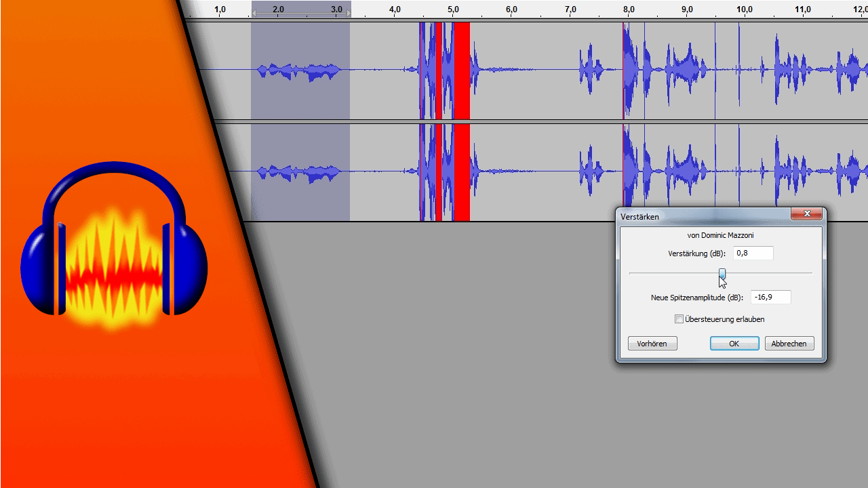Click the 6,0 second mark on the timeline

coord(511,9)
